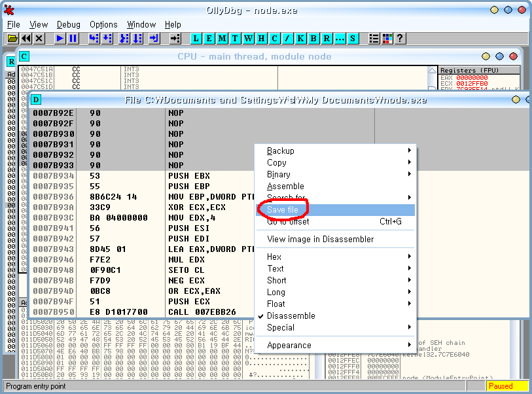Select row at address 0007B934 PUSH EBX

(143, 176)
